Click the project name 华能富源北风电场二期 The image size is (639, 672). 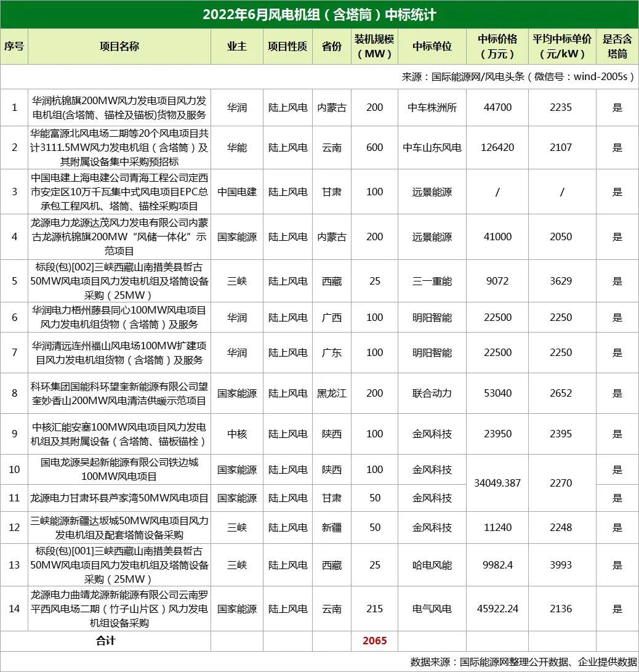[119, 147]
